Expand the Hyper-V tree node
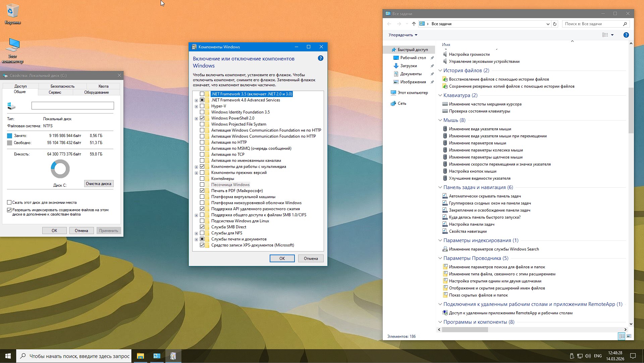The width and height of the screenshot is (644, 363). 196,106
